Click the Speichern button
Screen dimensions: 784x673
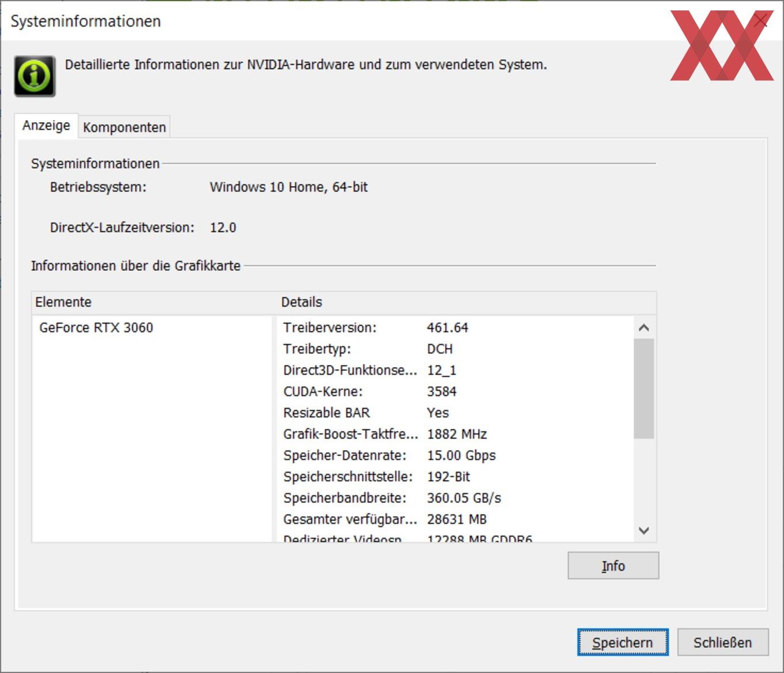click(x=623, y=642)
